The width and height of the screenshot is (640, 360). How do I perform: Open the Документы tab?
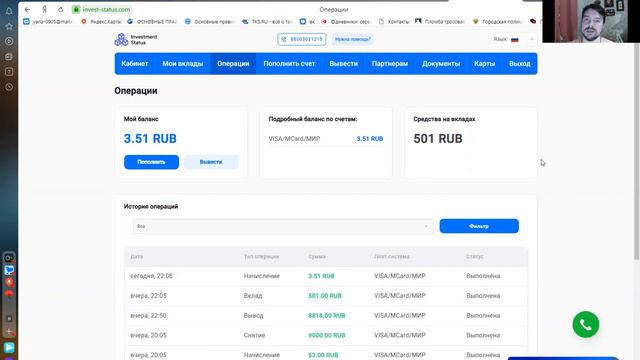pos(441,64)
